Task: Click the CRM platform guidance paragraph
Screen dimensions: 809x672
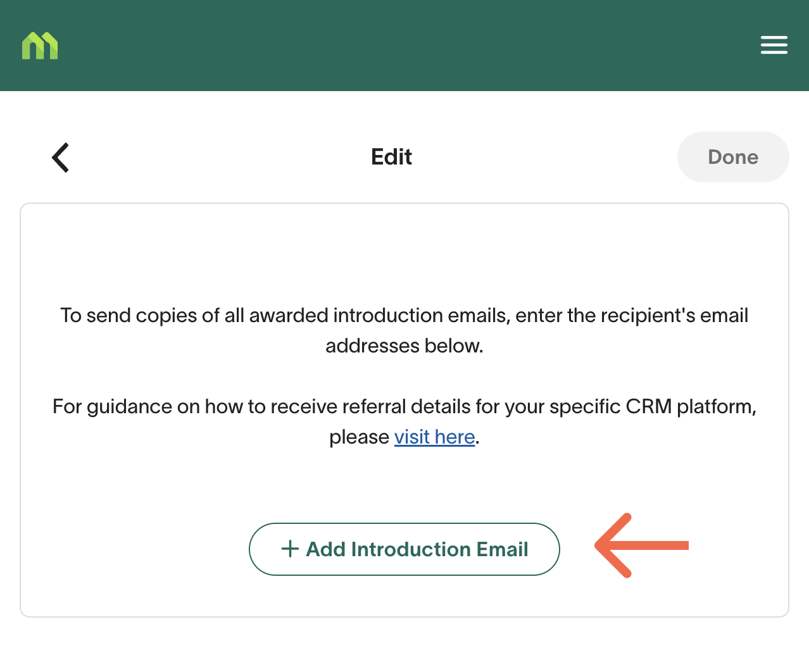Action: (404, 421)
